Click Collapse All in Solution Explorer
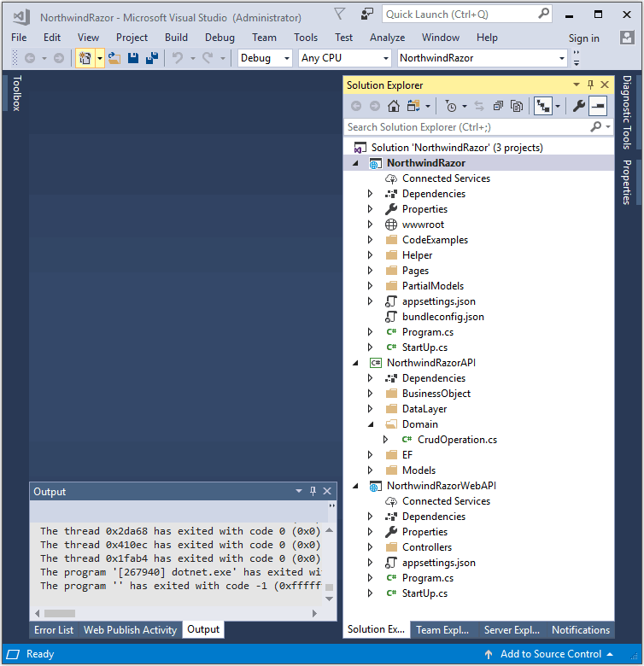 (498, 106)
